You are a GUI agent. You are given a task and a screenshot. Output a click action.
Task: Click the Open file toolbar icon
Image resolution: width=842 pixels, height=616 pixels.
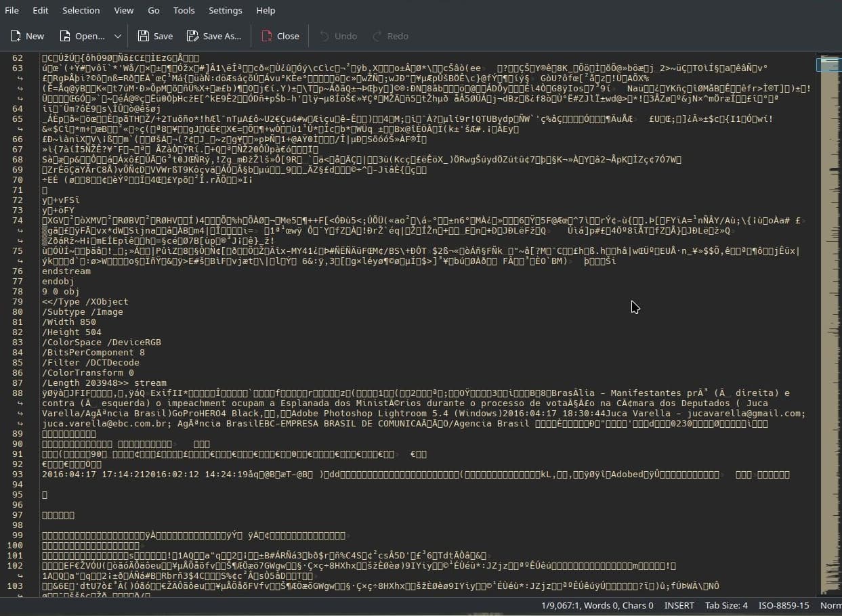click(65, 36)
